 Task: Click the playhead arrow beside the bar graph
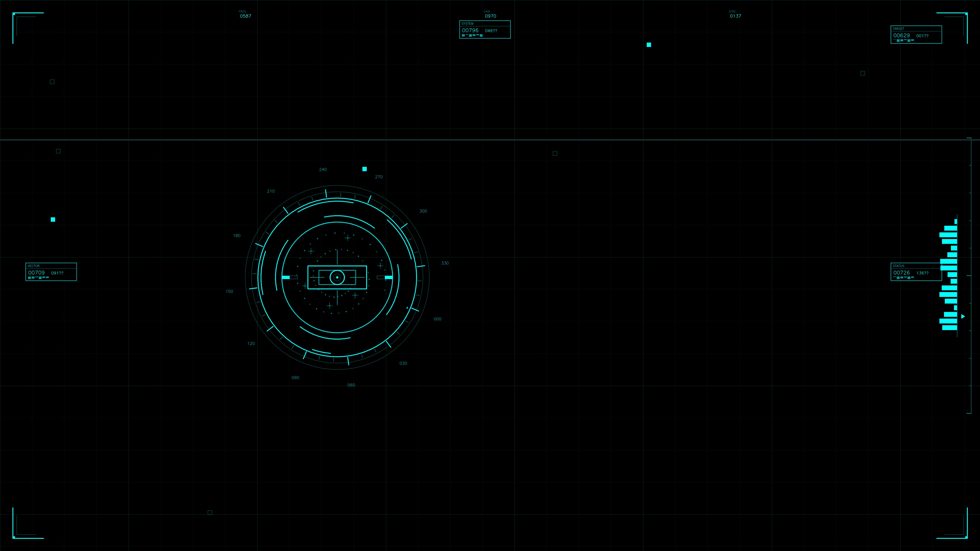[962, 316]
